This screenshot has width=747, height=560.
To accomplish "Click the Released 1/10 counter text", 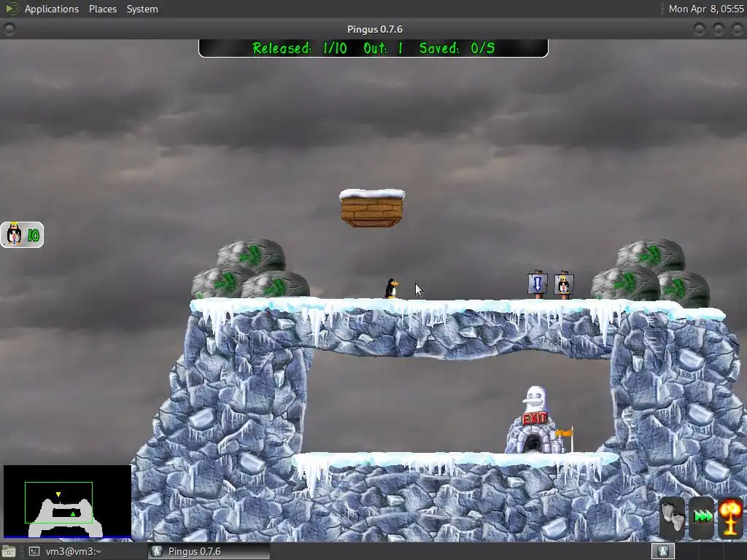I will coord(299,48).
